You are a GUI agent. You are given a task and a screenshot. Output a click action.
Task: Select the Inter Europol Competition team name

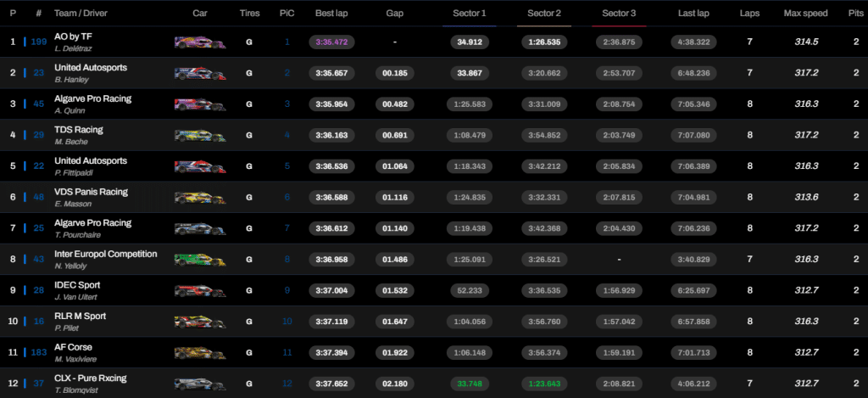pyautogui.click(x=106, y=254)
